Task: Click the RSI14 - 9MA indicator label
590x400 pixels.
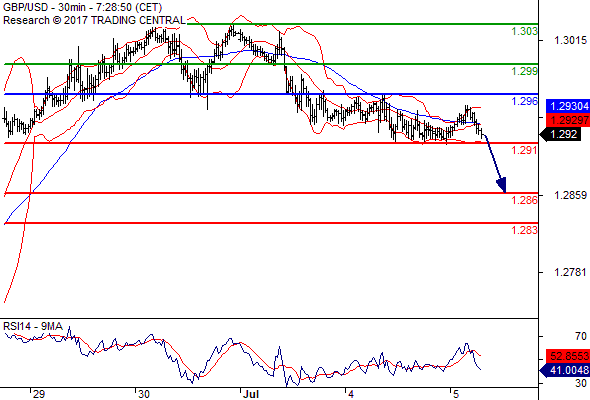Action: click(33, 326)
